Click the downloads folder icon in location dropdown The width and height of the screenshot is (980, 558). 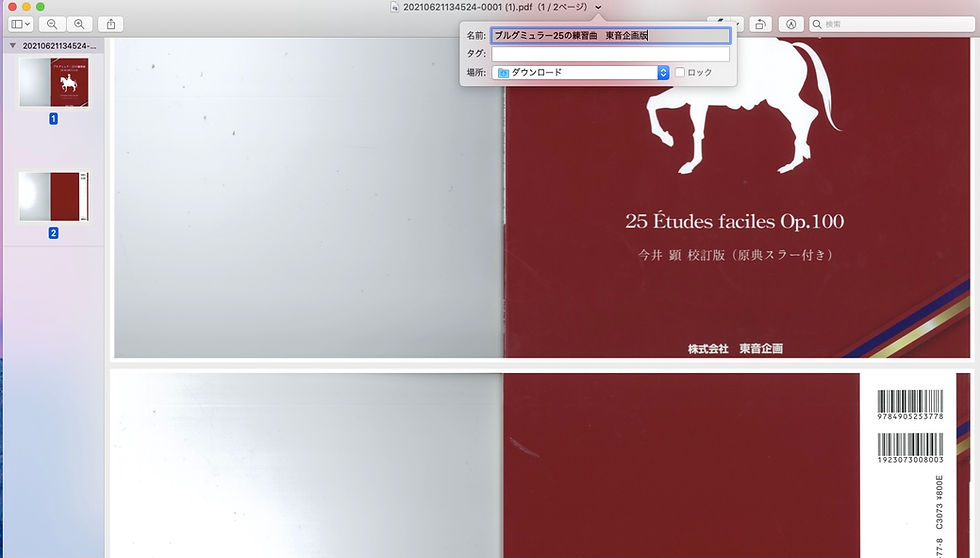(x=503, y=72)
